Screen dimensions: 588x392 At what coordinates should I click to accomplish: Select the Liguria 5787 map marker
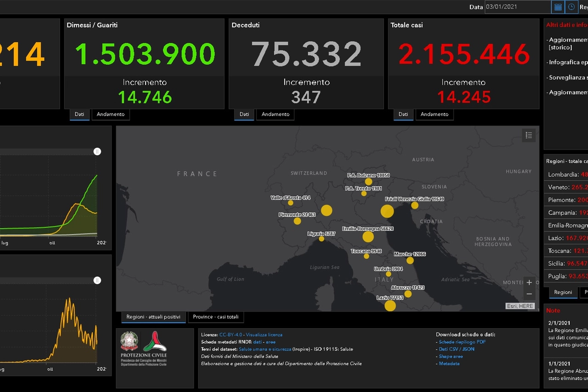coord(322,239)
